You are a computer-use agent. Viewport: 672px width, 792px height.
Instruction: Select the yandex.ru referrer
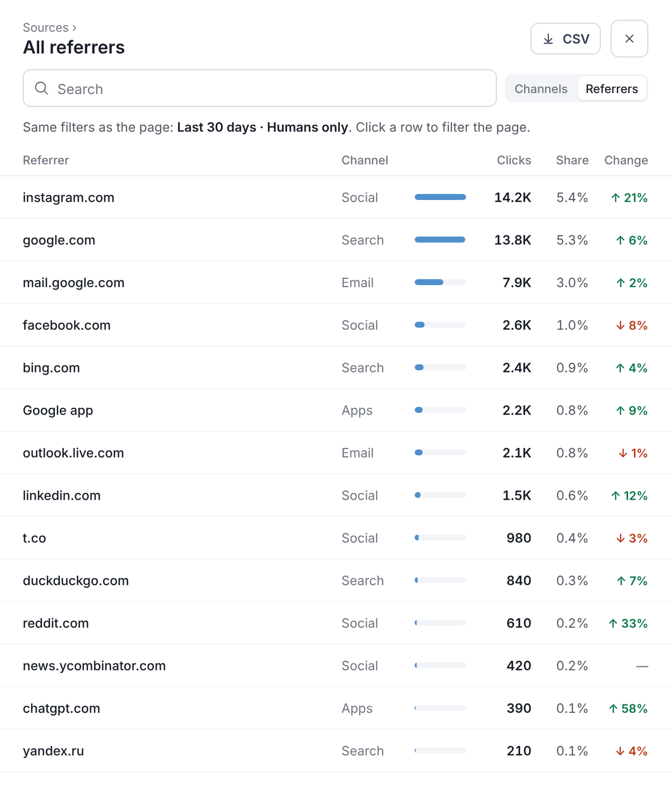pos(336,751)
